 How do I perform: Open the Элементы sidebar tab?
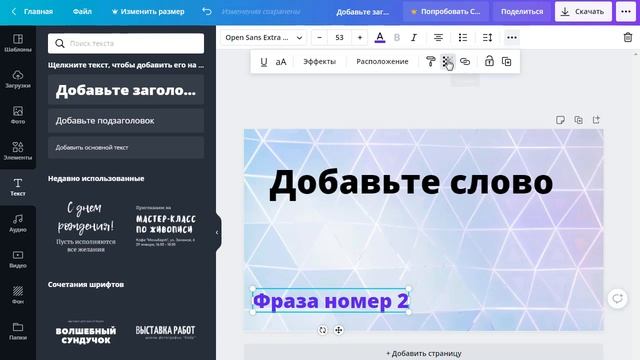pos(18,151)
